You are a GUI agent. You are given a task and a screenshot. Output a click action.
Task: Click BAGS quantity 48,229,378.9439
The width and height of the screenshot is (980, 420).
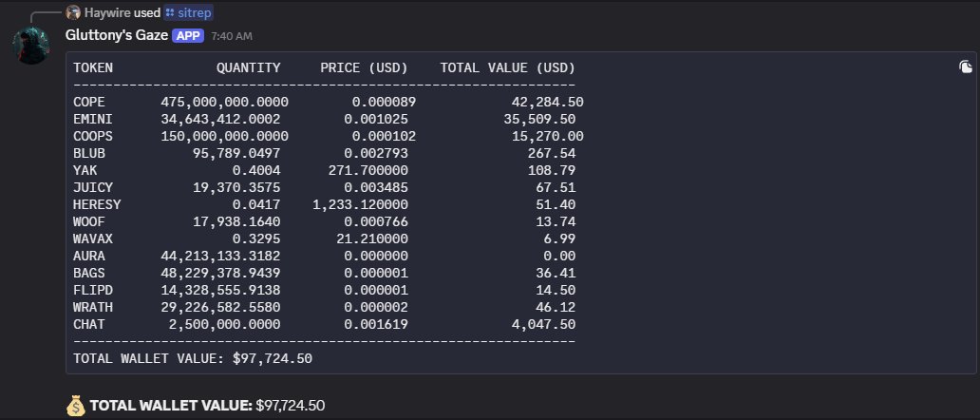(x=220, y=273)
